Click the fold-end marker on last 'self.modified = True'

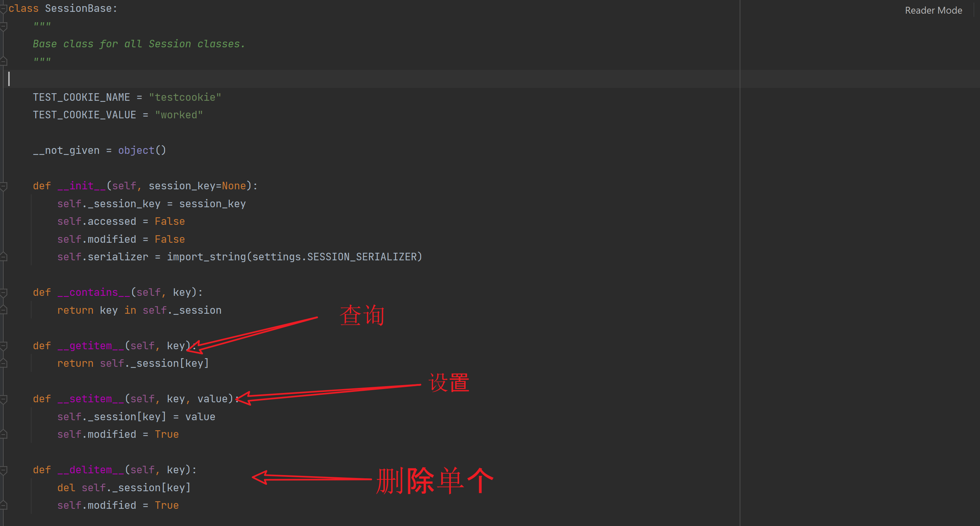point(4,506)
